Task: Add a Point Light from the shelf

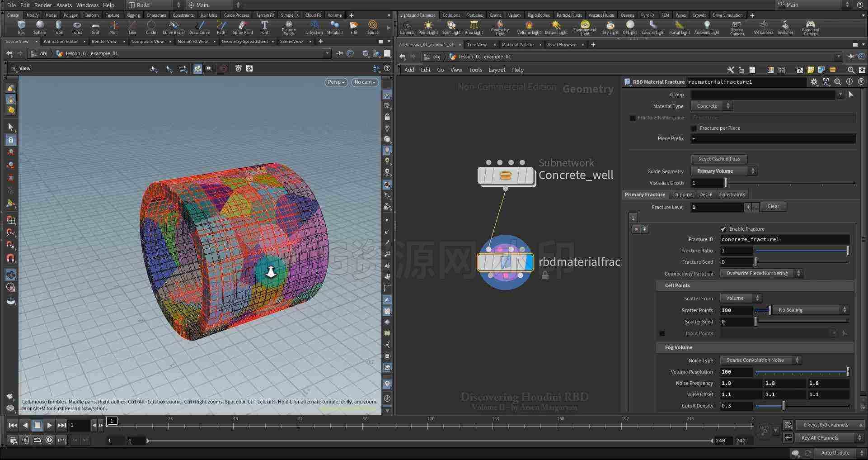Action: pyautogui.click(x=428, y=28)
